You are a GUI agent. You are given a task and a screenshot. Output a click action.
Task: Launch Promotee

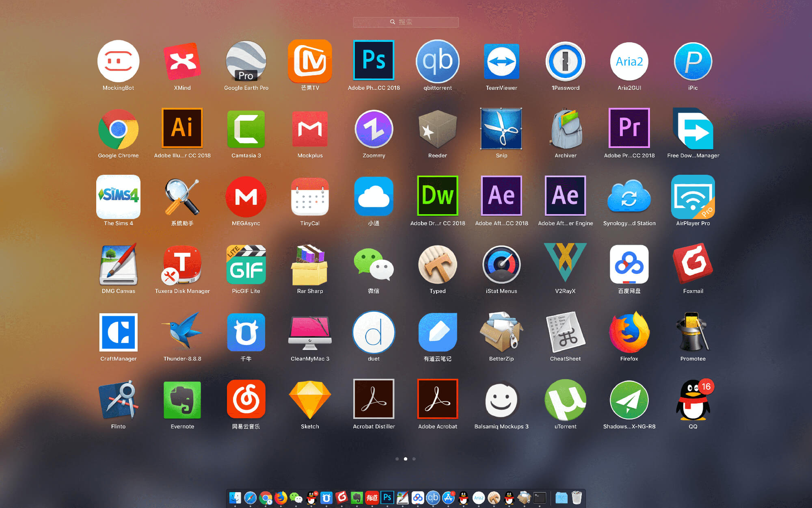pos(693,332)
